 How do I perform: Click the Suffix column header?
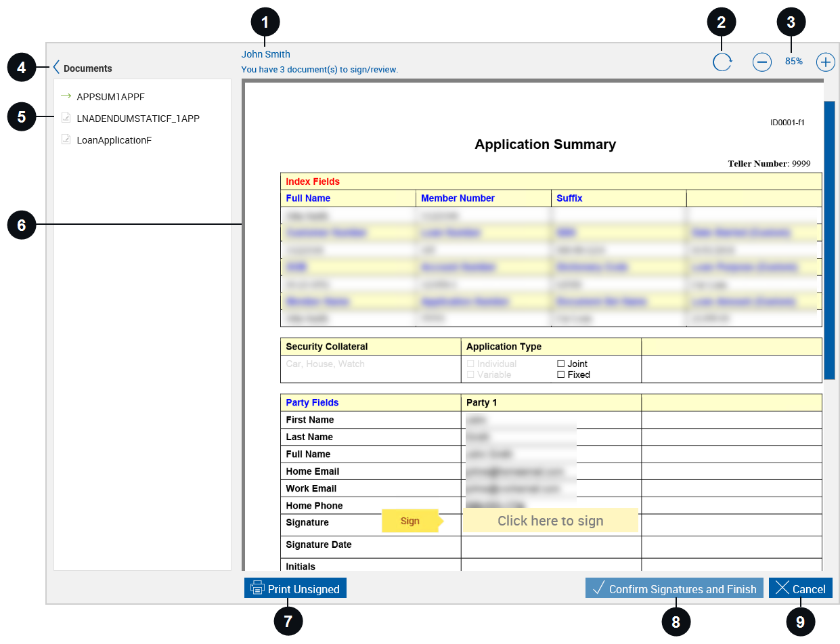pos(569,198)
